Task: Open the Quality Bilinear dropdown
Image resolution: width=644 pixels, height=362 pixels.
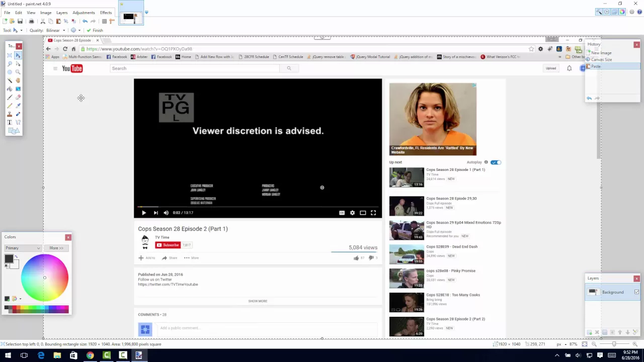Action: (x=56, y=30)
